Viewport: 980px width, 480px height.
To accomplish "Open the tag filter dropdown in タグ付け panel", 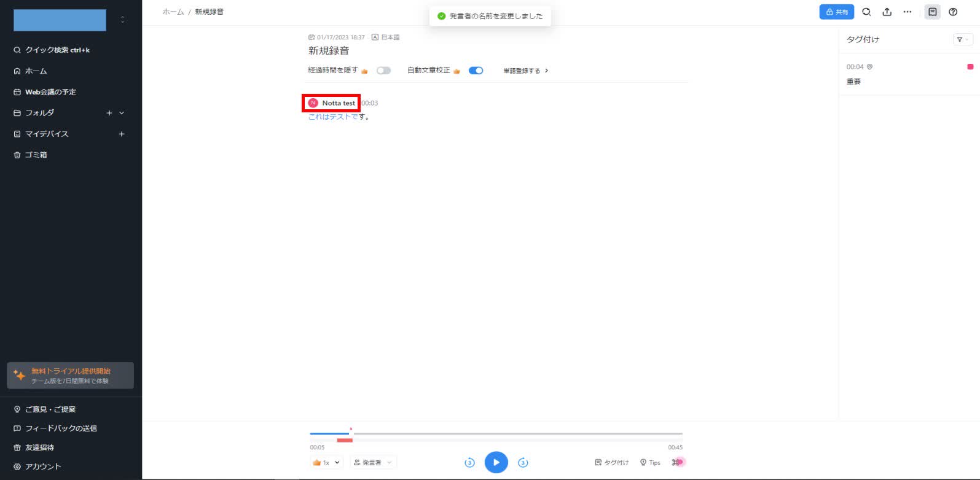I will 962,39.
